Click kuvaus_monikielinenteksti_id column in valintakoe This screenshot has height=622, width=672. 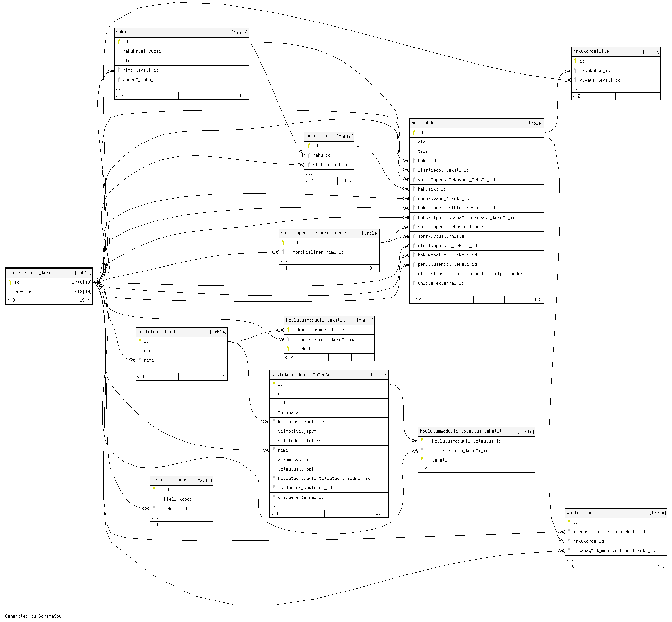(616, 532)
